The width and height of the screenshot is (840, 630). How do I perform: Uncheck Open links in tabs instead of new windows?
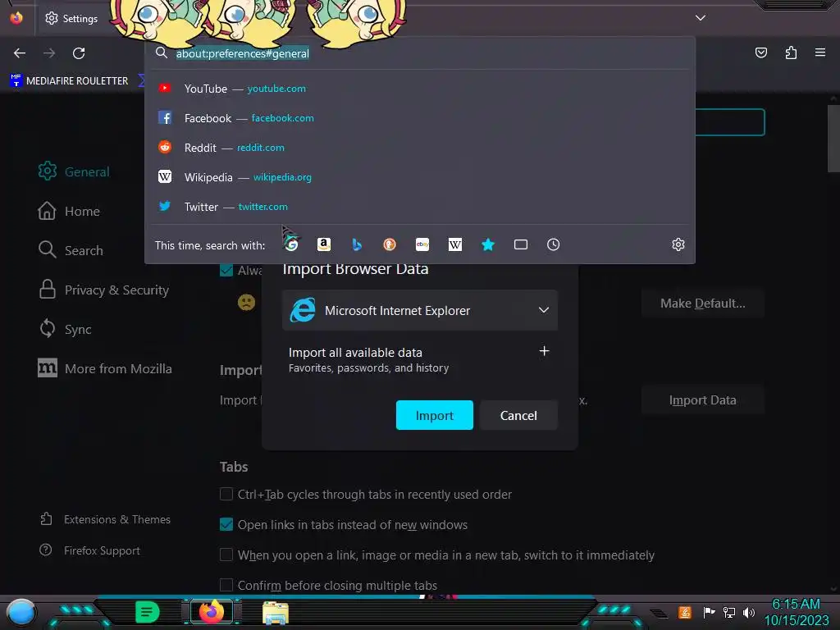pyautogui.click(x=226, y=524)
